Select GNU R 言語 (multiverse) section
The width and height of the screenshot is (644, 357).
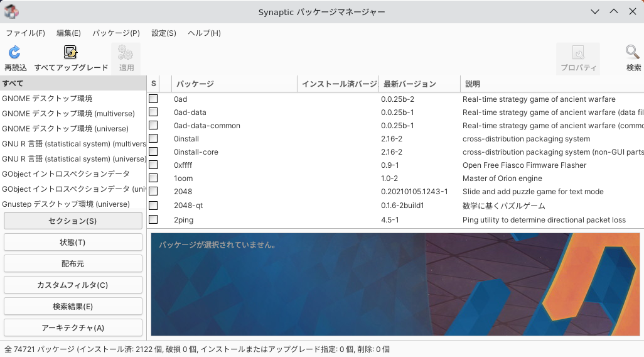coord(73,143)
